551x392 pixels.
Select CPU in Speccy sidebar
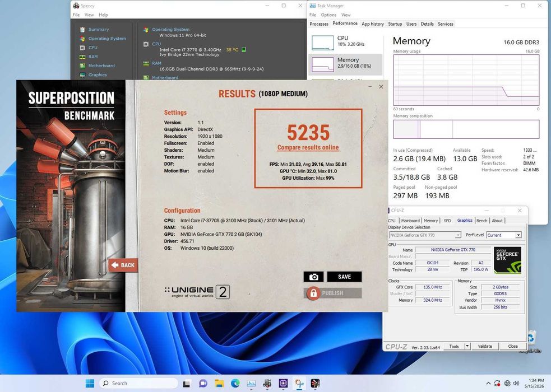[93, 48]
